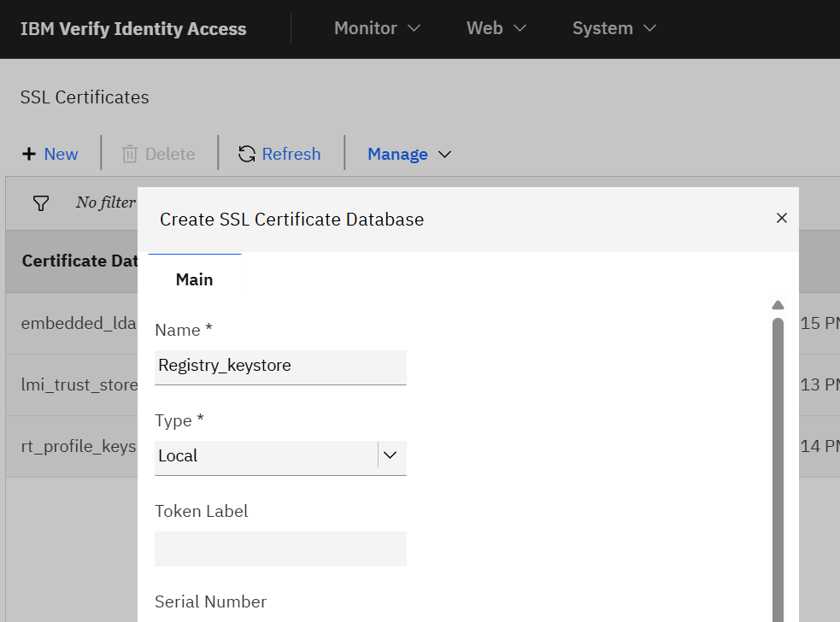840x622 pixels.
Task: Click the Name field containing Registry_keystore
Action: (280, 366)
